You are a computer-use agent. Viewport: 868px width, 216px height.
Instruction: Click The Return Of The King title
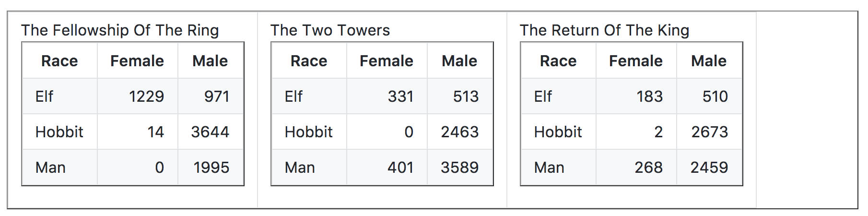(x=604, y=30)
